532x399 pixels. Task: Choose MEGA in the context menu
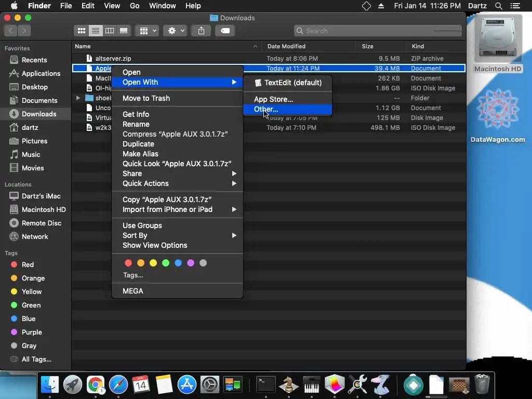pyautogui.click(x=178, y=291)
